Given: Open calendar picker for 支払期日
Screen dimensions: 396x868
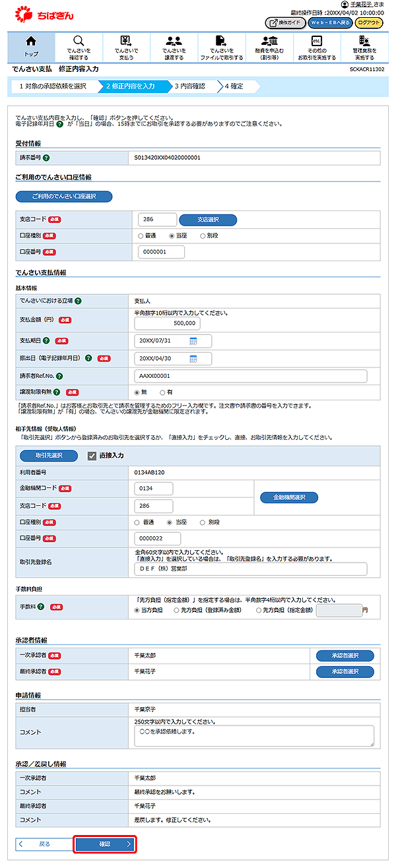Looking at the screenshot, I should click(x=193, y=341).
